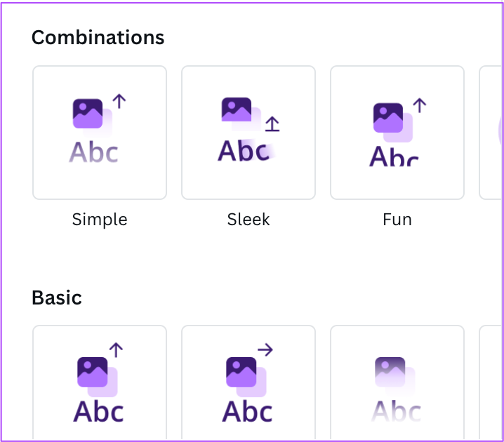Viewport: 504px width, 442px height.
Task: Click the underlined up arrow icon in the Sleek card
Action: [272, 124]
